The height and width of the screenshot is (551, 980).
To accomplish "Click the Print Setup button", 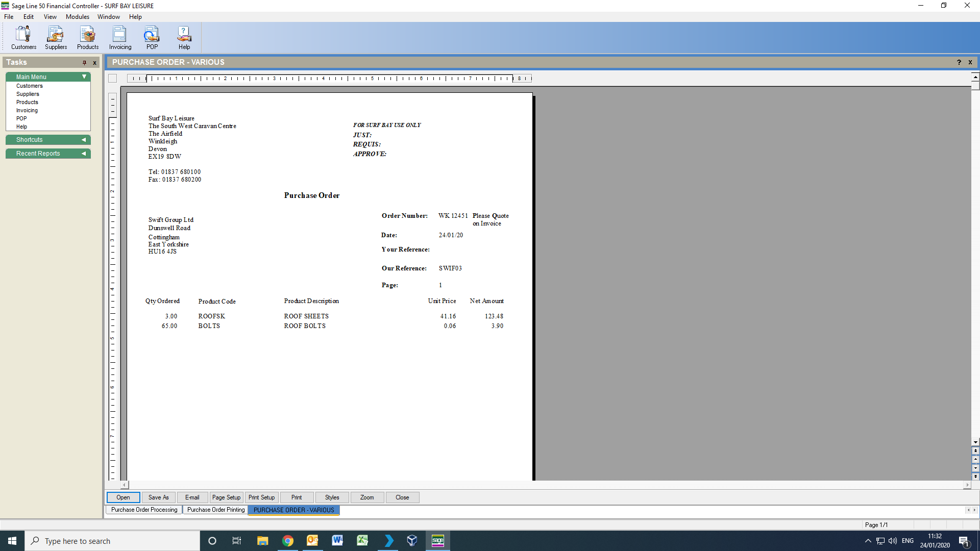I will (x=261, y=497).
